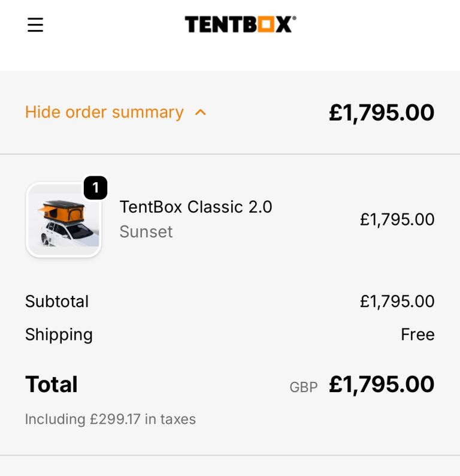Select the TentBox Classic 2.0 product name
460x476 pixels.
tap(196, 207)
